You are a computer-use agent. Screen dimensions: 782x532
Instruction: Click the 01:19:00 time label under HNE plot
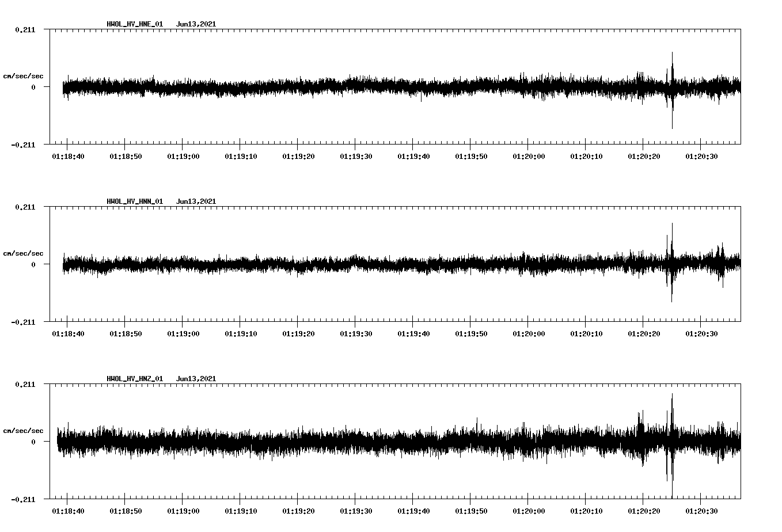point(183,157)
